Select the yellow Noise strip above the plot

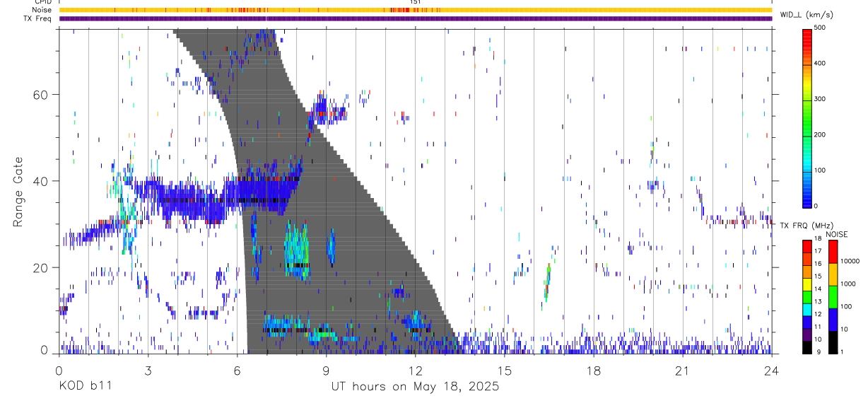pyautogui.click(x=415, y=10)
